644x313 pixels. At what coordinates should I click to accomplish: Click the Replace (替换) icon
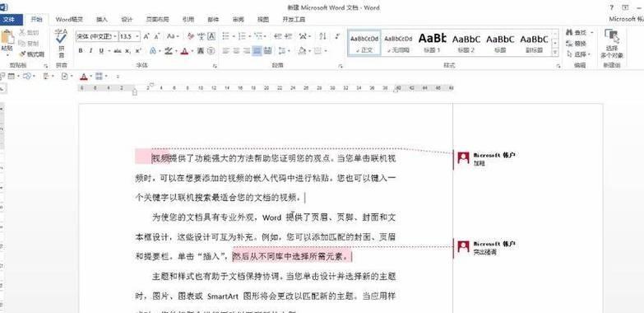(569, 43)
